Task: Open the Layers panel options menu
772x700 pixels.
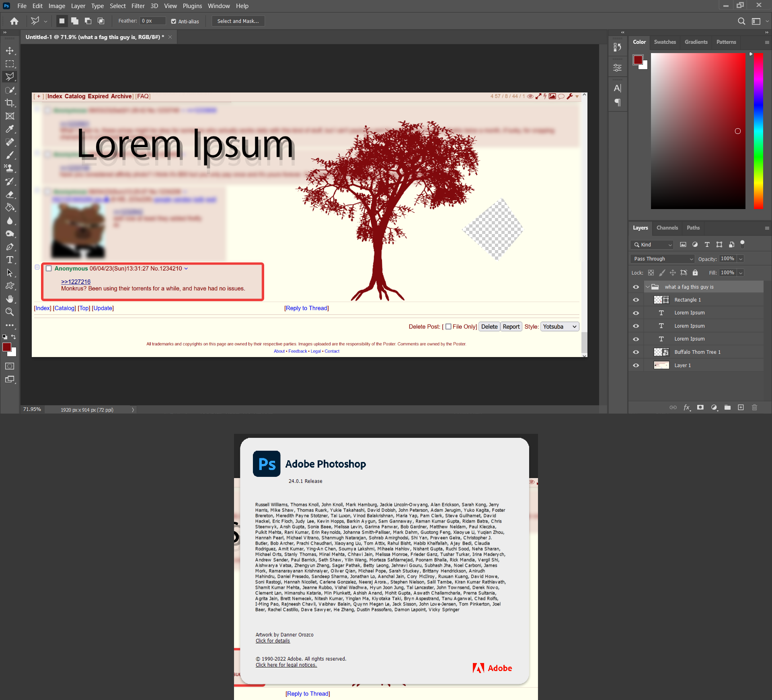Action: 767,228
